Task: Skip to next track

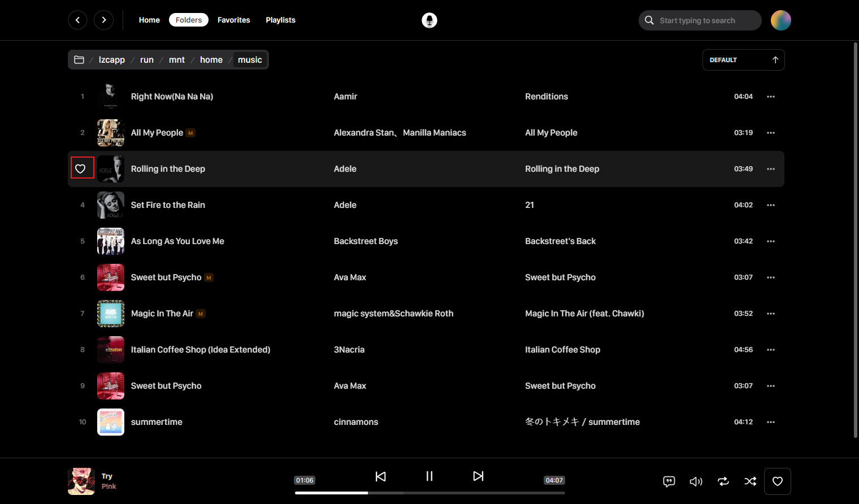Action: pos(478,476)
